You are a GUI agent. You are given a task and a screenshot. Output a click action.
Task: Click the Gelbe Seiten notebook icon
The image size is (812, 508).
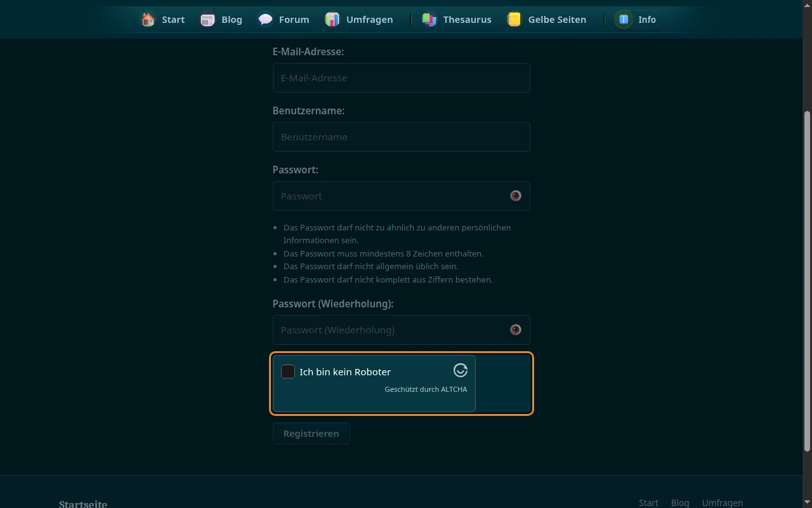(x=514, y=20)
